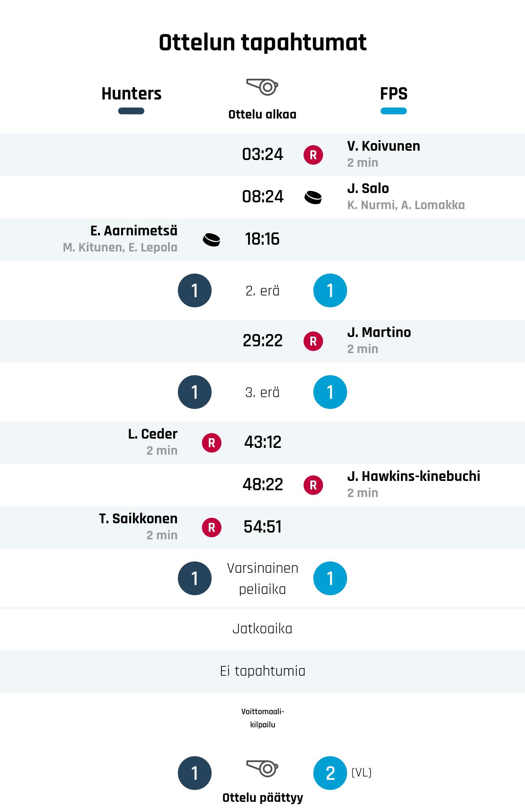This screenshot has width=525, height=812.
Task: Click the puck icon beside J. Salo
Action: click(313, 197)
